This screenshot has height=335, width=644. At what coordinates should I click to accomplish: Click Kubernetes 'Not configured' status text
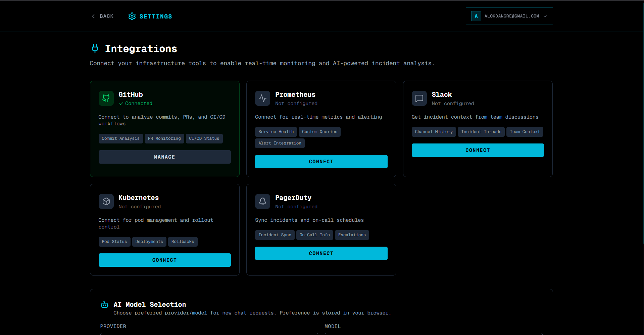140,207
